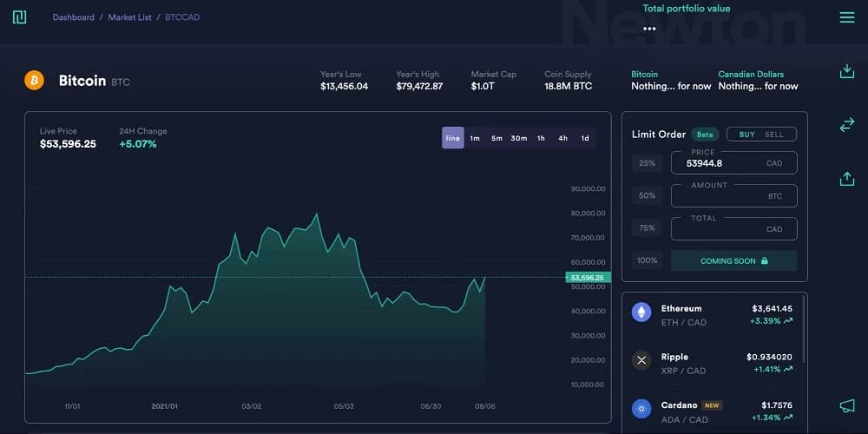Viewport: 868px width, 434px height.
Task: Switch chart interval to 1m
Action: pyautogui.click(x=475, y=138)
